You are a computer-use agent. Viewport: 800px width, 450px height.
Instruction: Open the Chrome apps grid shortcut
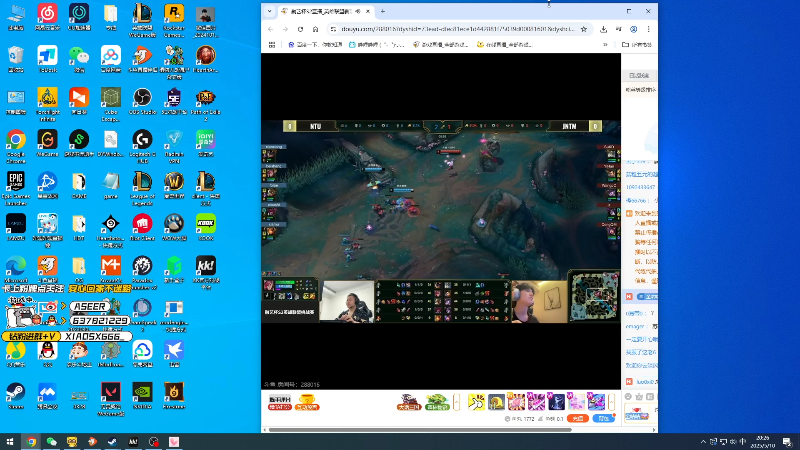click(x=272, y=45)
